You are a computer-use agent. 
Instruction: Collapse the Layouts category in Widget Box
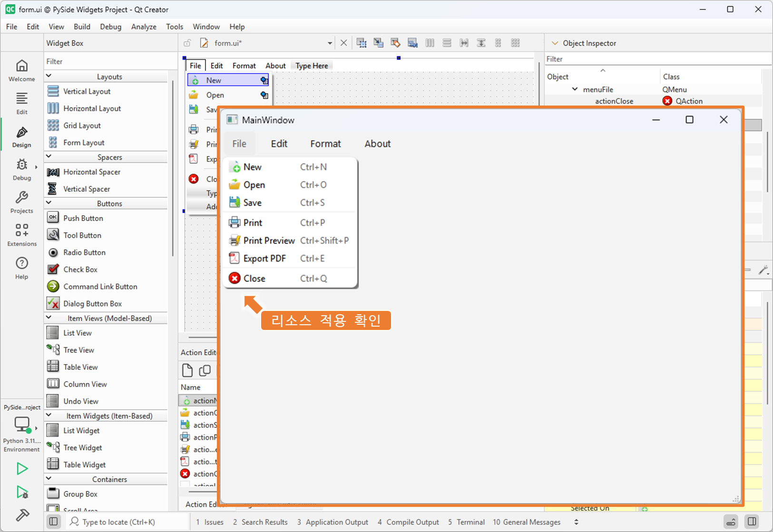(x=49, y=76)
